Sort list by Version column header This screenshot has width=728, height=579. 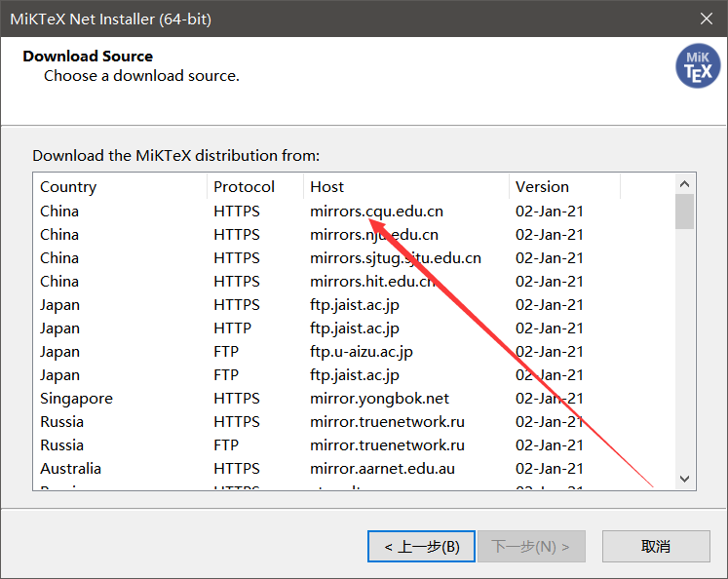(x=564, y=186)
